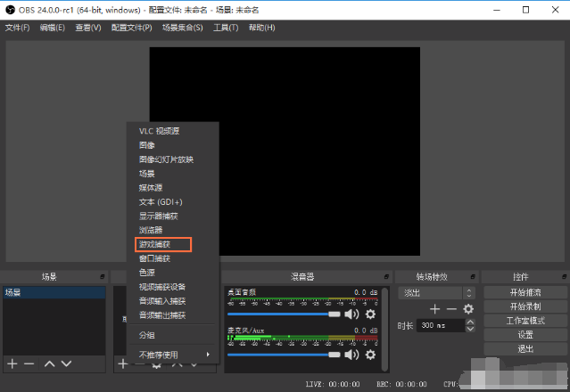Toggle 工作室模式 button
This screenshot has width=570, height=392.
pyautogui.click(x=525, y=321)
